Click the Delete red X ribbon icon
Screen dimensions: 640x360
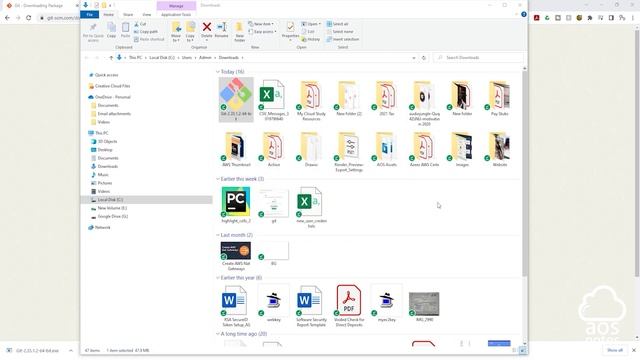(x=207, y=28)
